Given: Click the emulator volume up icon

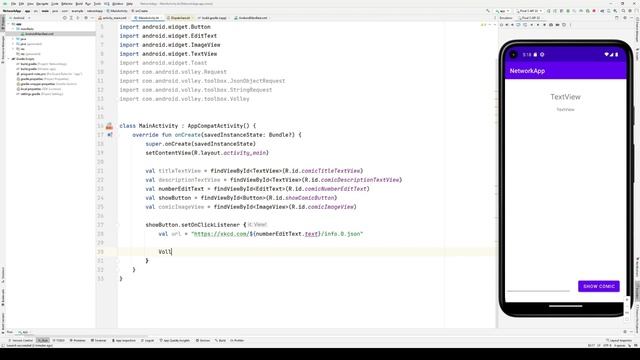Looking at the screenshot, I should pyautogui.click(x=507, y=24).
